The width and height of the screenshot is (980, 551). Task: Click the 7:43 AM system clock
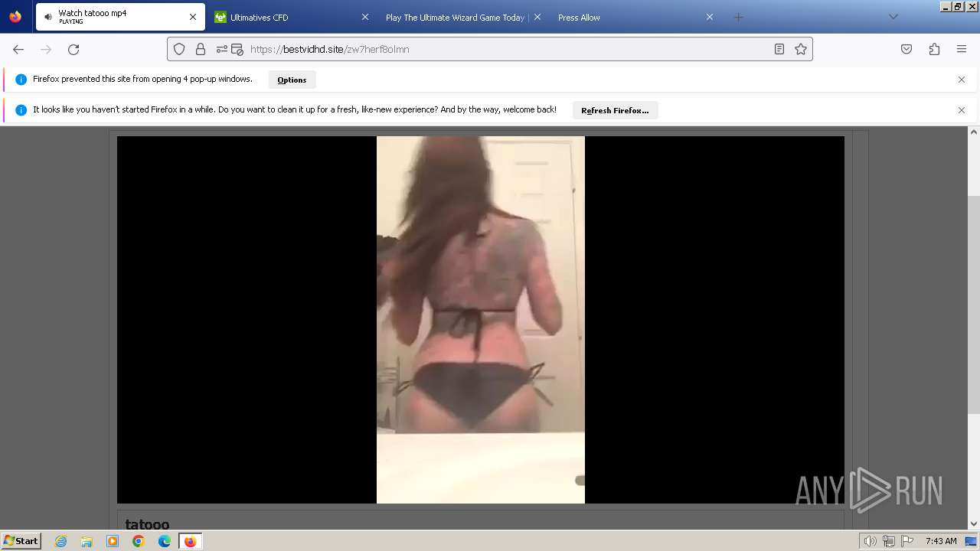tap(941, 541)
